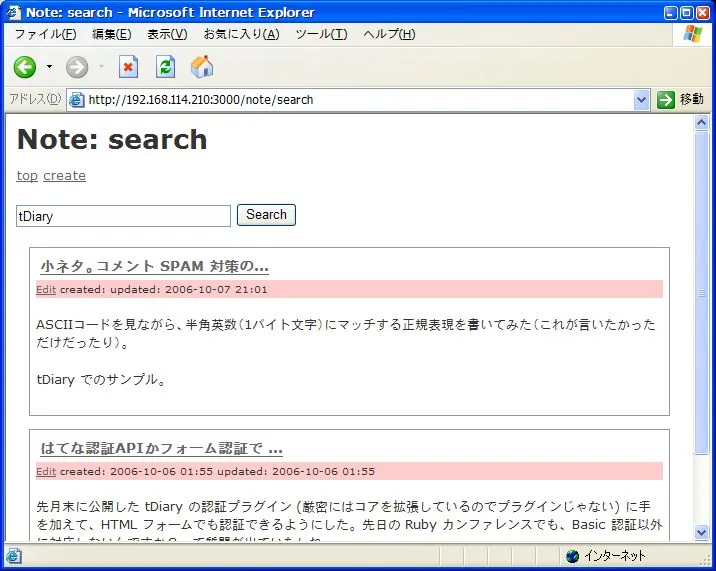Open the 表示(V) menu
The image size is (716, 571).
click(x=167, y=34)
